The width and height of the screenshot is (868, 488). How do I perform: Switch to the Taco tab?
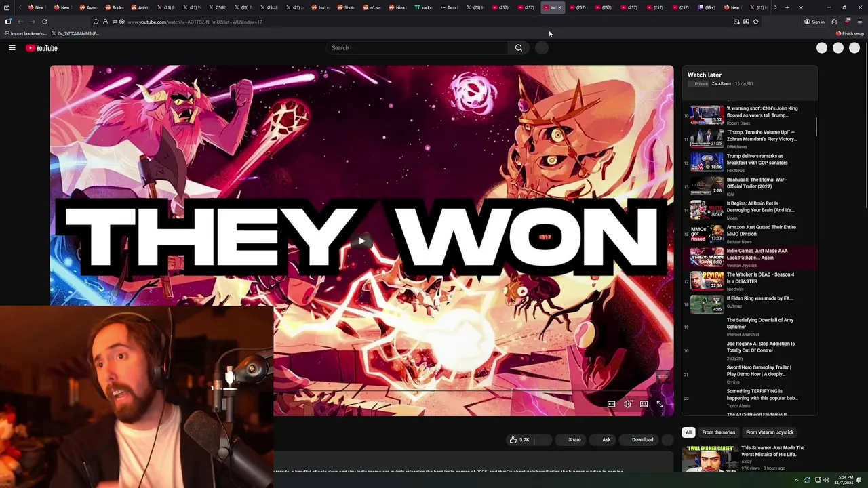click(x=450, y=7)
